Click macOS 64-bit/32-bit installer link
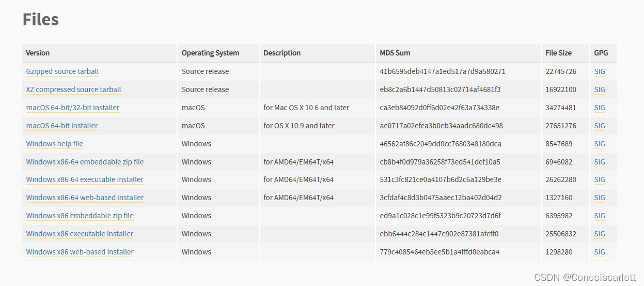The height and width of the screenshot is (286, 644). point(72,108)
